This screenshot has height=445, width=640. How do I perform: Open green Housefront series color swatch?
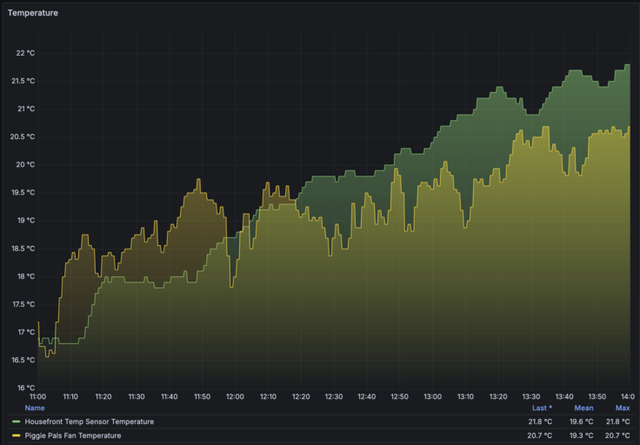click(x=16, y=422)
